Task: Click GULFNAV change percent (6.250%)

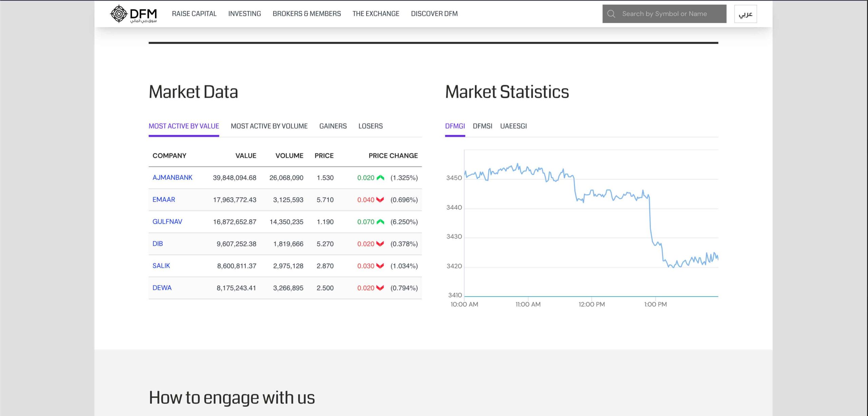Action: coord(404,222)
